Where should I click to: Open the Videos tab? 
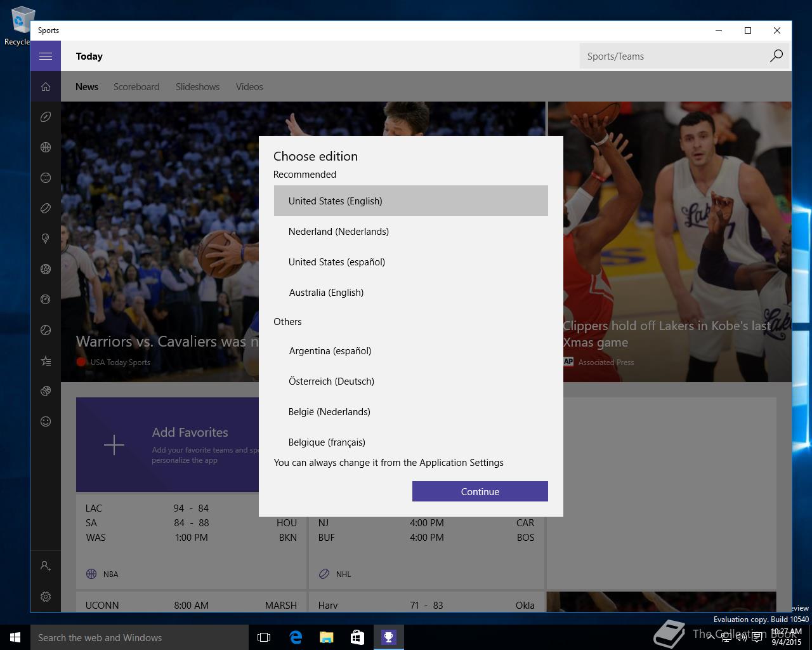click(249, 87)
